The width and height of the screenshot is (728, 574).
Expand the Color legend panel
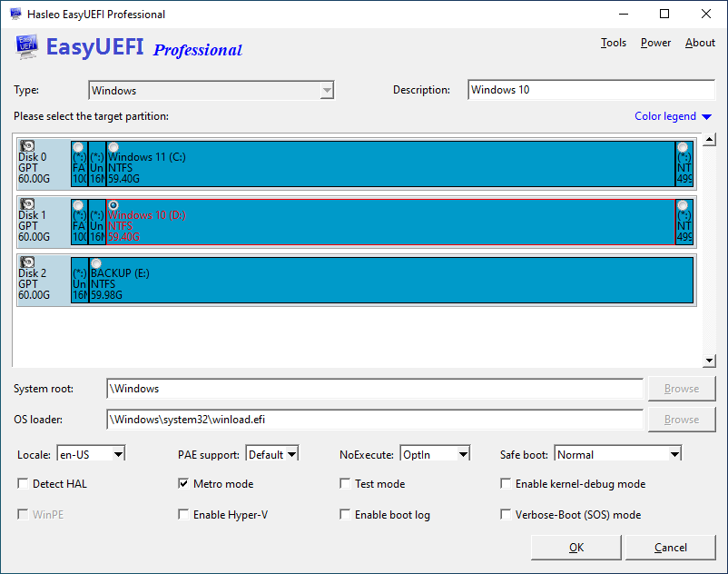point(673,116)
